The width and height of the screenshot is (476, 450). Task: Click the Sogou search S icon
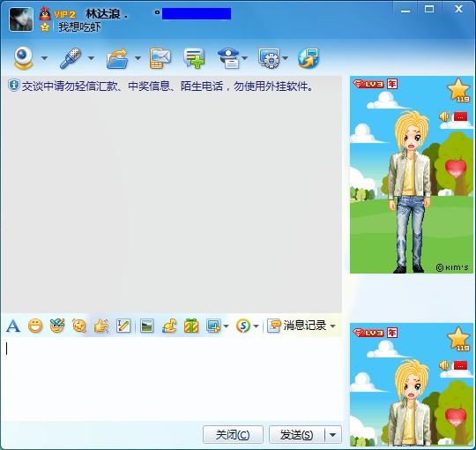coord(243,326)
